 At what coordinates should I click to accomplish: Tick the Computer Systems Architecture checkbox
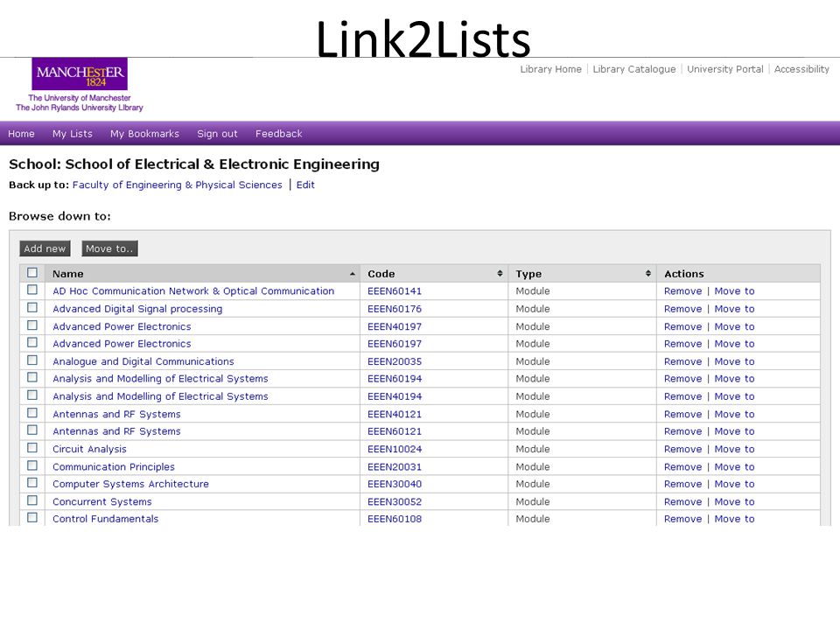pos(32,482)
